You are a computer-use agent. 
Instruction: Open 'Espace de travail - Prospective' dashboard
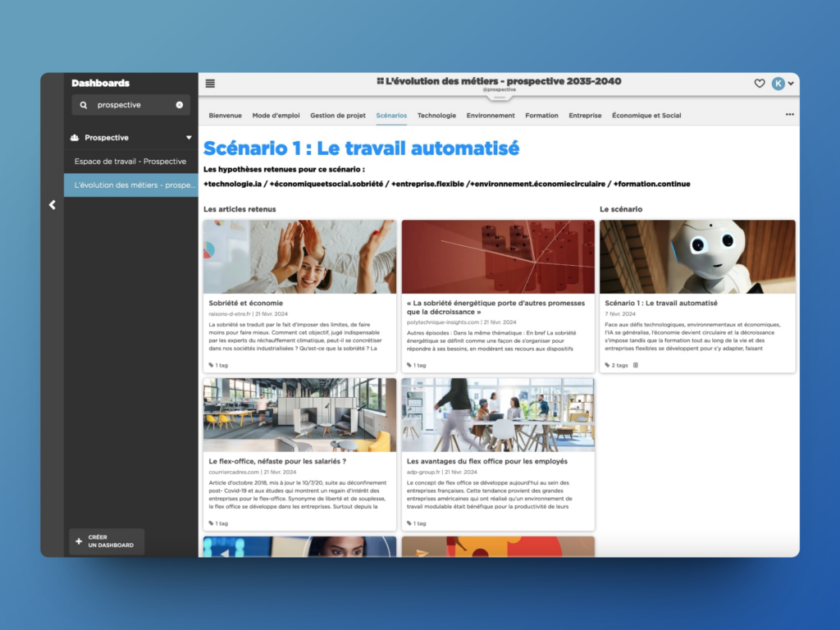tap(130, 162)
